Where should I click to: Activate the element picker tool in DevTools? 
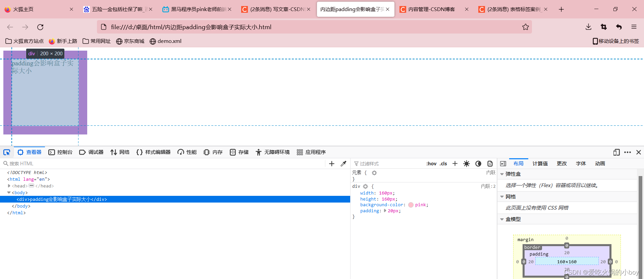7,152
